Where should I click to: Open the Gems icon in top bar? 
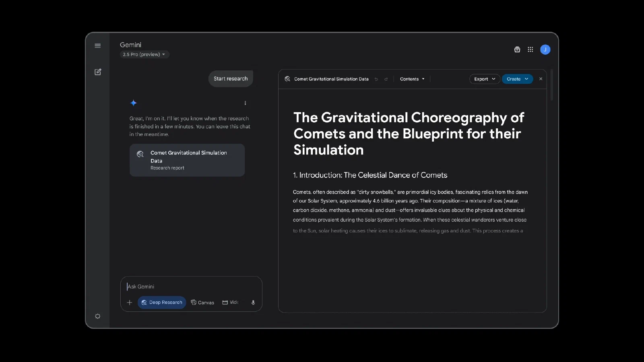(517, 49)
